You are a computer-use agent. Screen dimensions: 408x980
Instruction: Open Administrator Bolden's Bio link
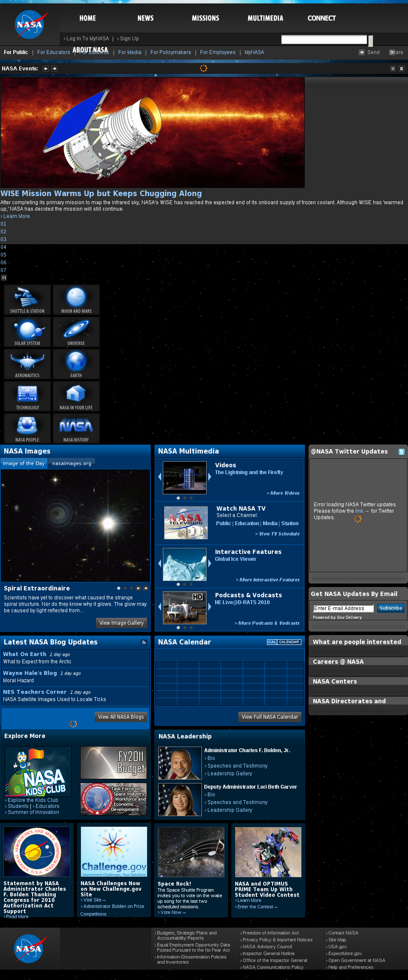tap(211, 758)
